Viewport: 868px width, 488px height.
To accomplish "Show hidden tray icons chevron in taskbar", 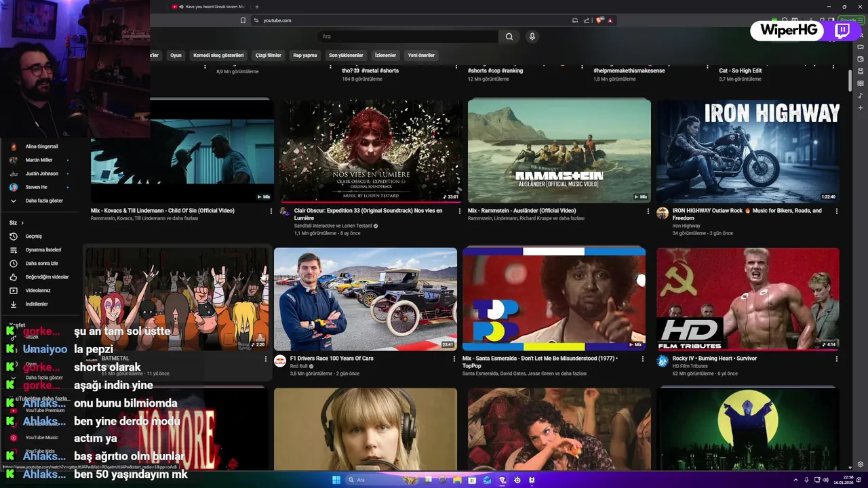I will [x=796, y=480].
